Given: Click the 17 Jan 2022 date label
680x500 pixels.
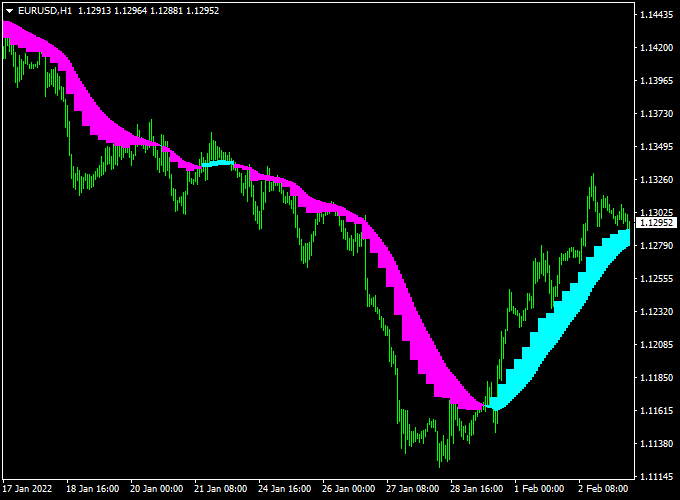Looking at the screenshot, I should (x=27, y=489).
